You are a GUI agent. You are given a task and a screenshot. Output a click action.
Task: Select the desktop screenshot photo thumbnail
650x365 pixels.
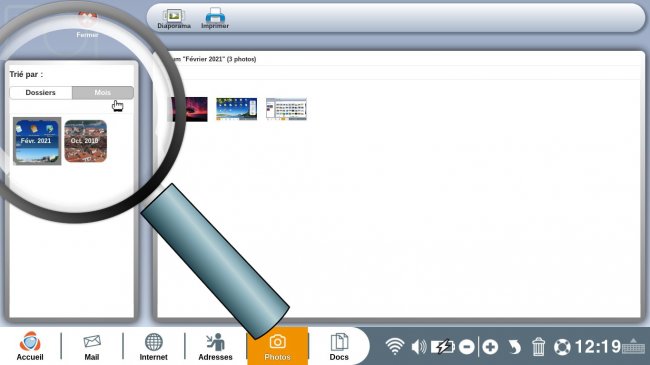coord(236,109)
